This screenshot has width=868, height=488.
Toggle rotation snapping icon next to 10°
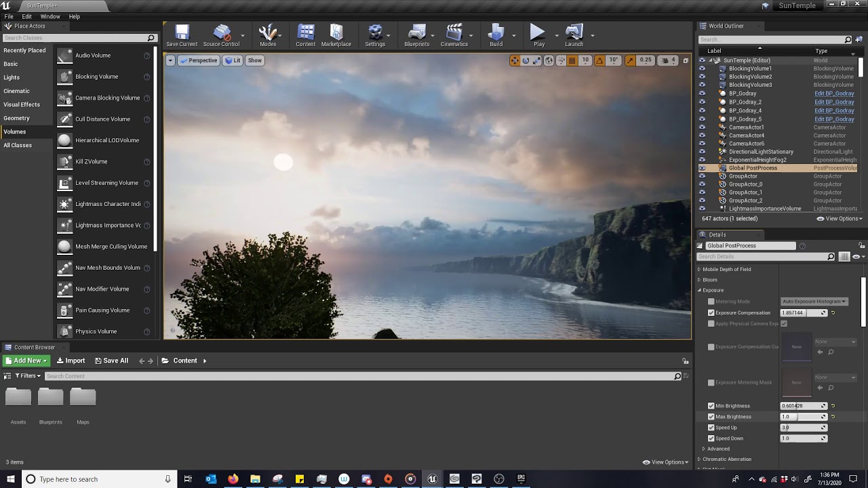[x=599, y=60]
